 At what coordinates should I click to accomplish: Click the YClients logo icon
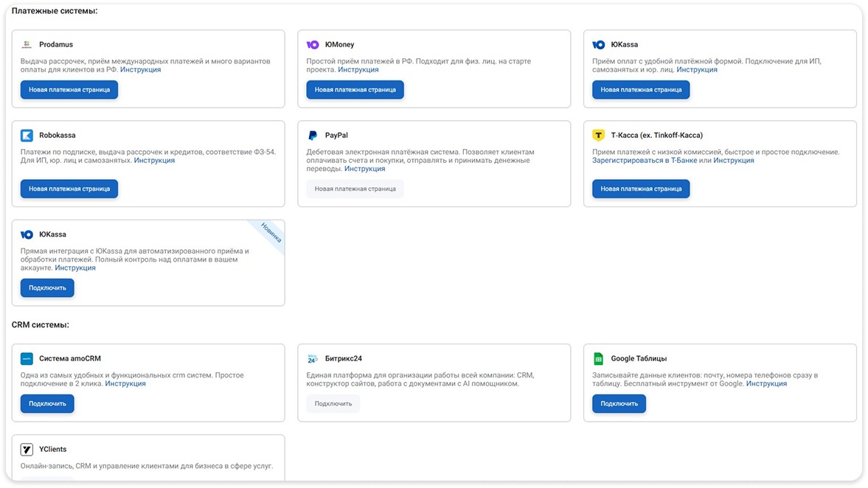[27, 450]
